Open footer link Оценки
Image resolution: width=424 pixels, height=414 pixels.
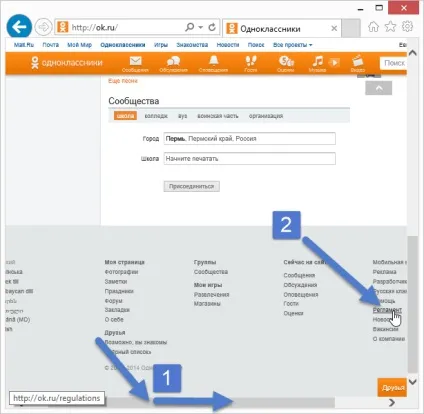tap(293, 313)
